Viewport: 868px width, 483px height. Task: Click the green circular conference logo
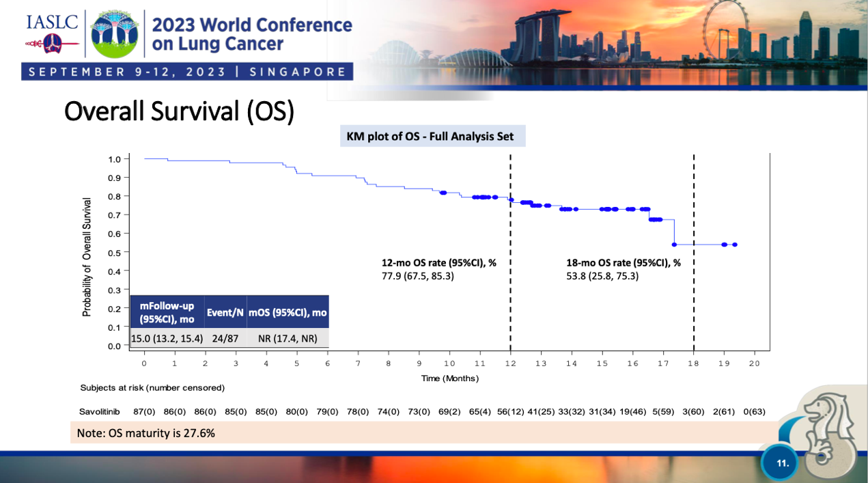coord(114,33)
